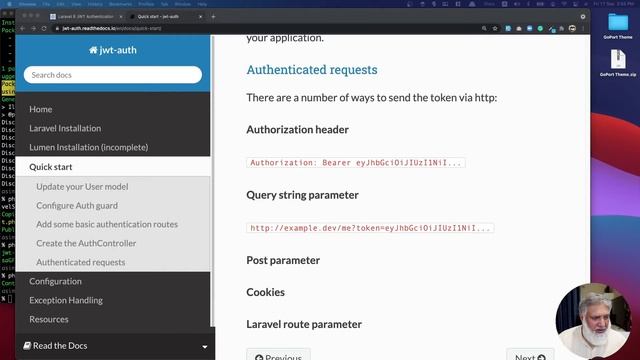Open the GoPort Theme folder on desktop
This screenshot has width=640, height=360.
coord(618,26)
